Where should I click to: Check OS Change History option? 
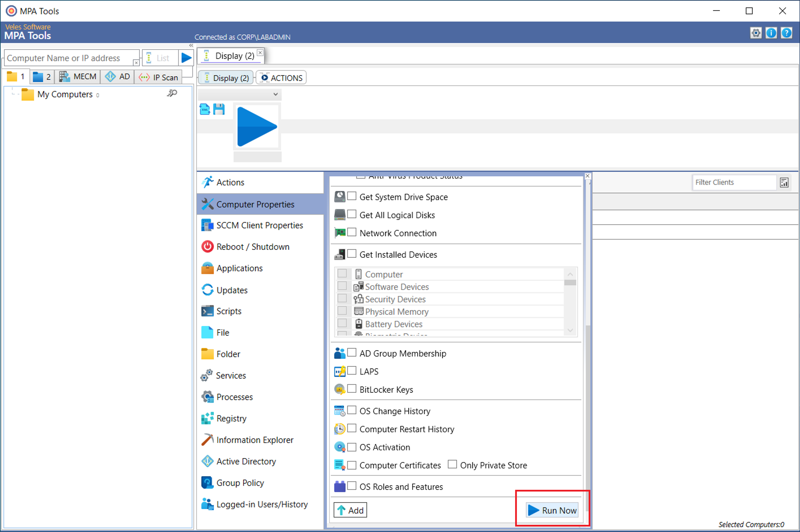(352, 410)
